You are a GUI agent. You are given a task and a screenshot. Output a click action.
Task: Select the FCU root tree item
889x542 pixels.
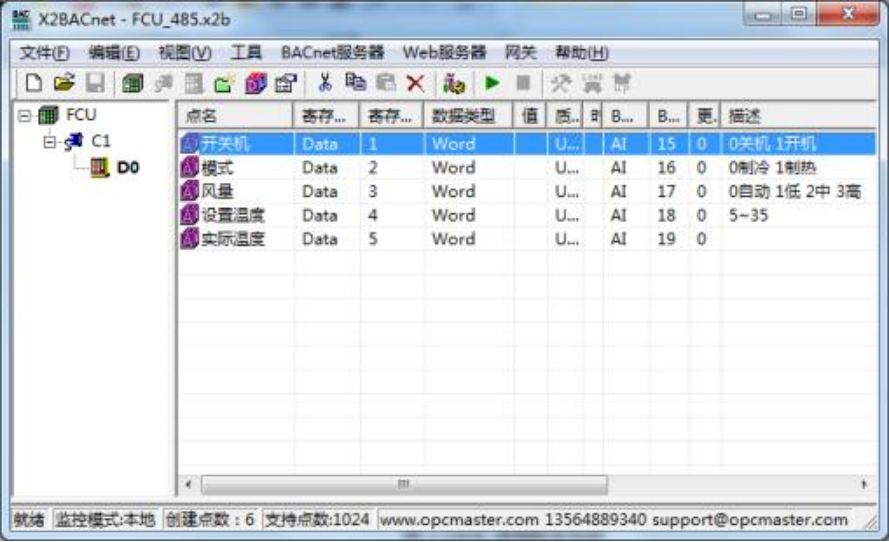click(x=81, y=115)
